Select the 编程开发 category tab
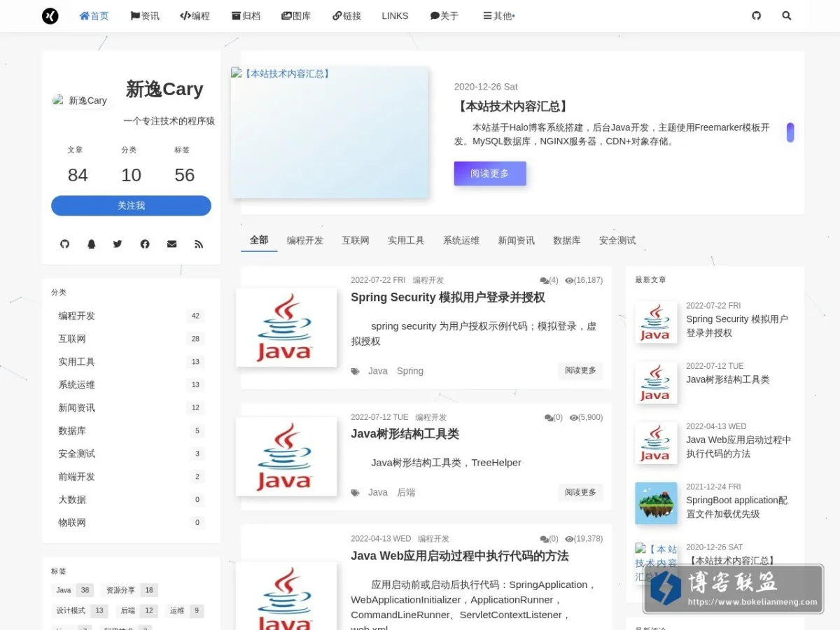The height and width of the screenshot is (630, 840). 305,240
